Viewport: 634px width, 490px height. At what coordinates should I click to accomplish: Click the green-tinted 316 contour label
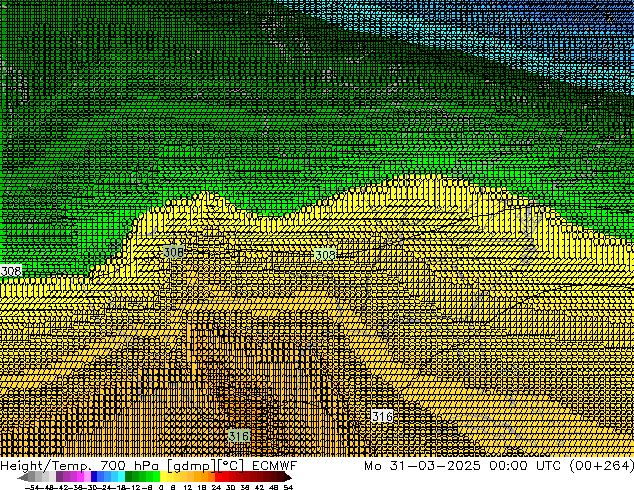point(239,436)
